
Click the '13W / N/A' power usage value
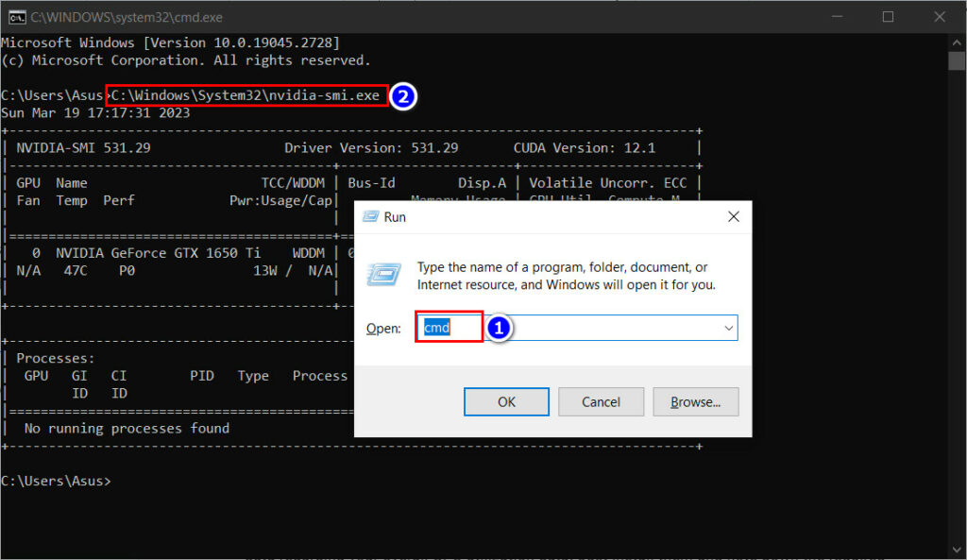click(293, 271)
